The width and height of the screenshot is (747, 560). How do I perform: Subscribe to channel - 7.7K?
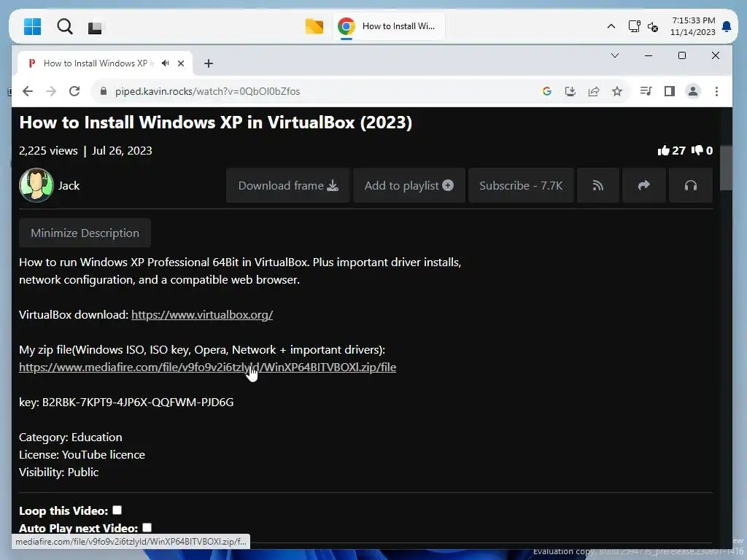click(521, 185)
